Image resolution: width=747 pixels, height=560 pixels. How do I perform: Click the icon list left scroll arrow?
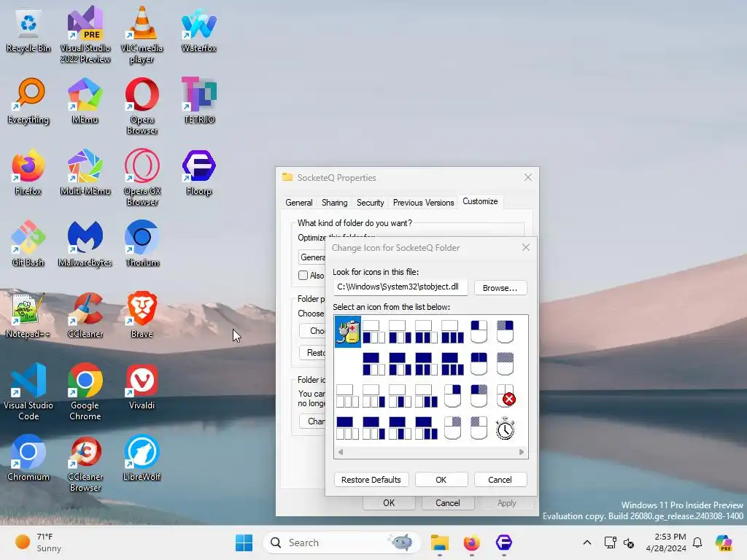[340, 452]
